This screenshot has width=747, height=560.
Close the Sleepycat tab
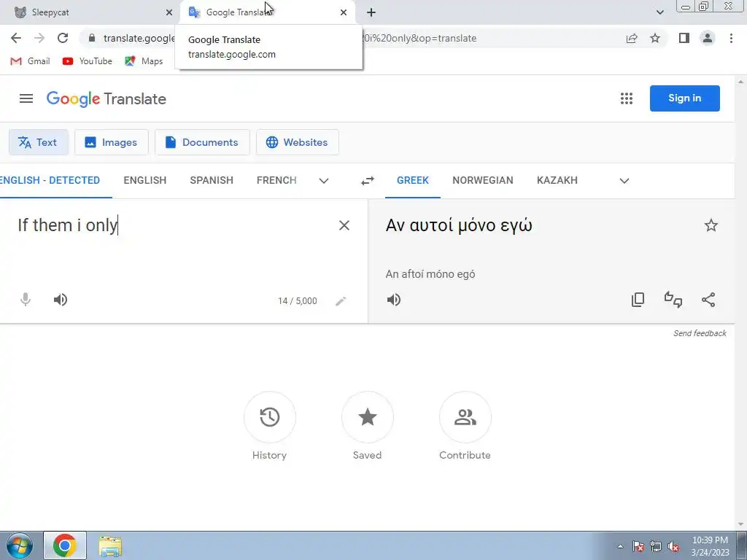[169, 12]
